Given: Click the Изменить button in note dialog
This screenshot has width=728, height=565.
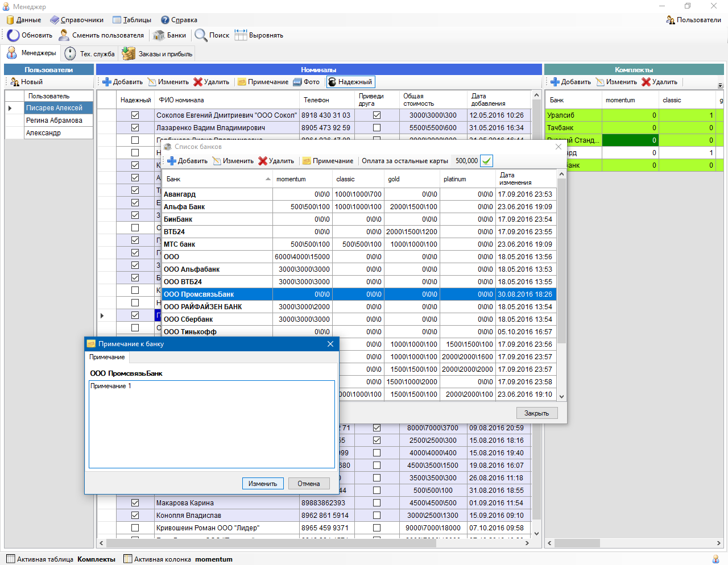Looking at the screenshot, I should pyautogui.click(x=263, y=484).
